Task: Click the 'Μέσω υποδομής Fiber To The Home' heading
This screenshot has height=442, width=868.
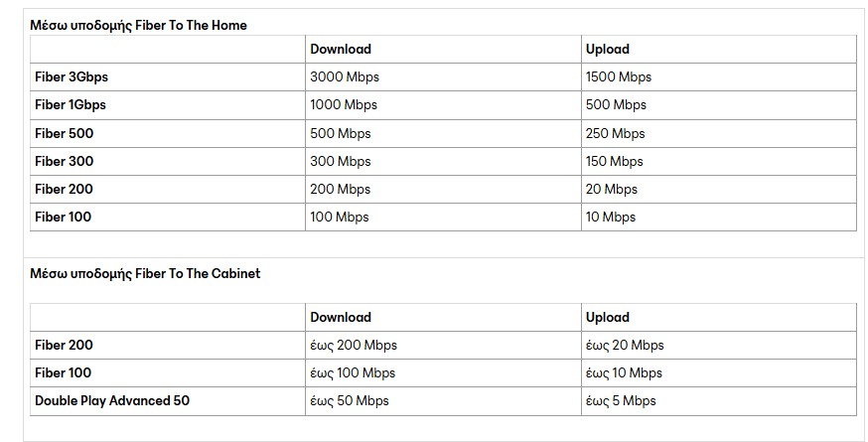Action: [138, 26]
